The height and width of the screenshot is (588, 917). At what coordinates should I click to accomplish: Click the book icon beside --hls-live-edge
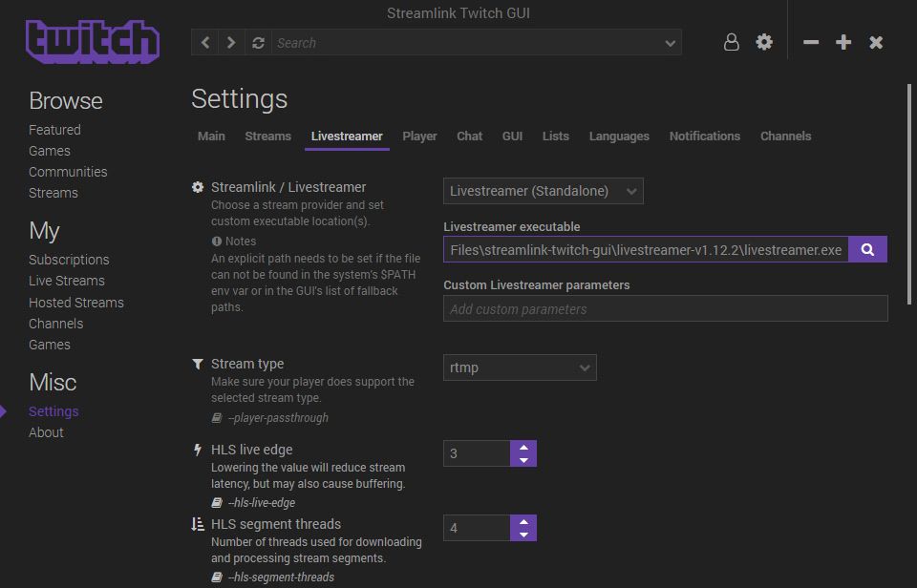pos(217,503)
